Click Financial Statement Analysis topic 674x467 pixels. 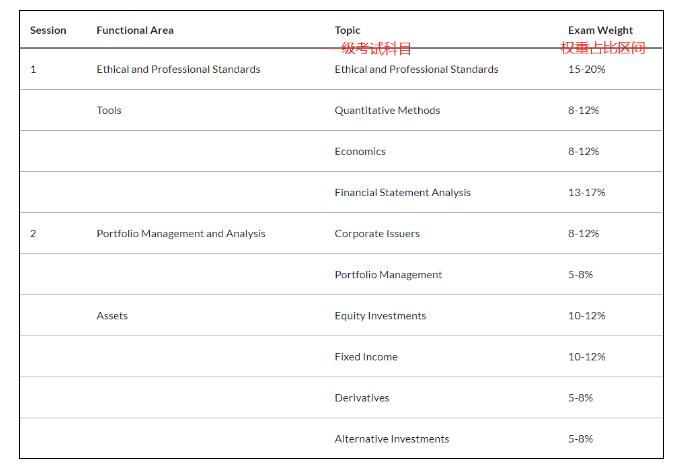402,192
